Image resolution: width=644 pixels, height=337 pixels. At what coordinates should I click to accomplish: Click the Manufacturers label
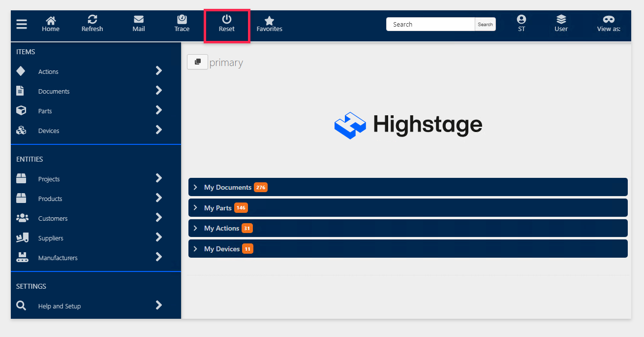pyautogui.click(x=58, y=258)
